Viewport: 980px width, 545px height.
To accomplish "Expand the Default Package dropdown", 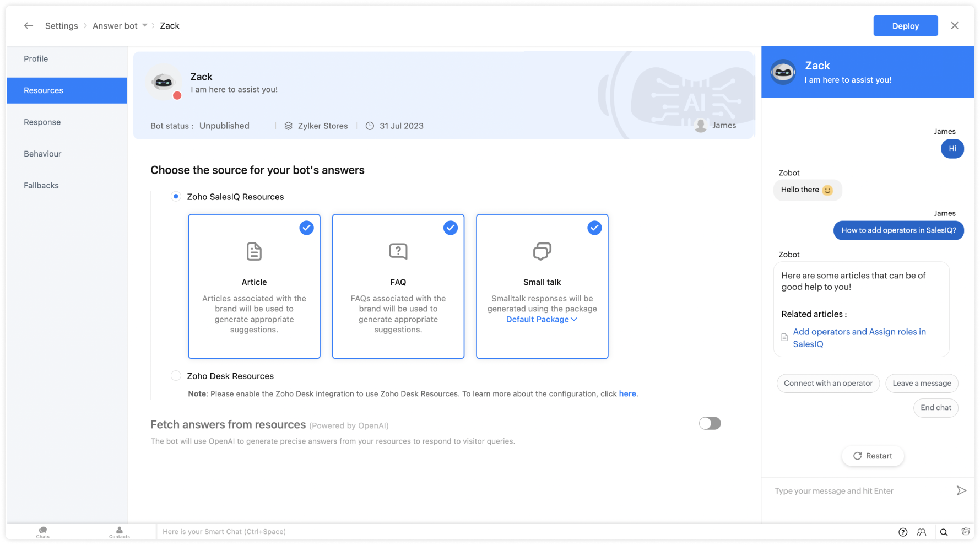I will [x=542, y=319].
